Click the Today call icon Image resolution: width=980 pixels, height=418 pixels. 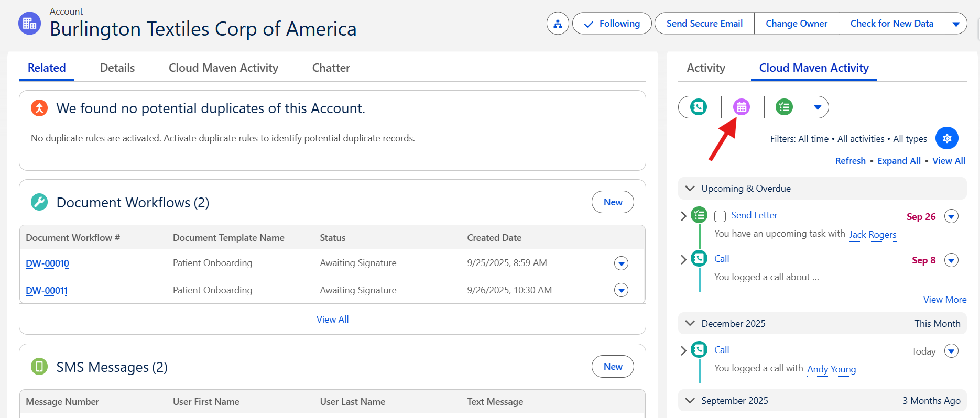coord(699,350)
